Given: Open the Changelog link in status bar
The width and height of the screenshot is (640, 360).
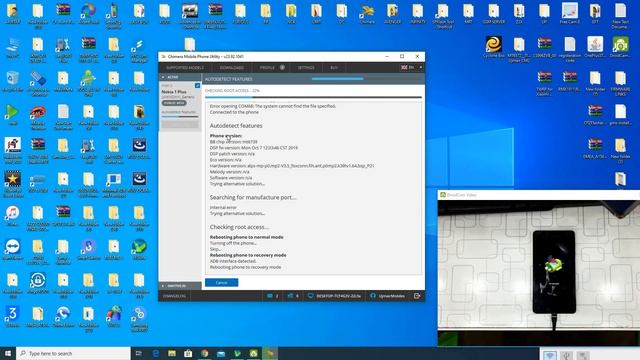Looking at the screenshot, I should (x=174, y=296).
